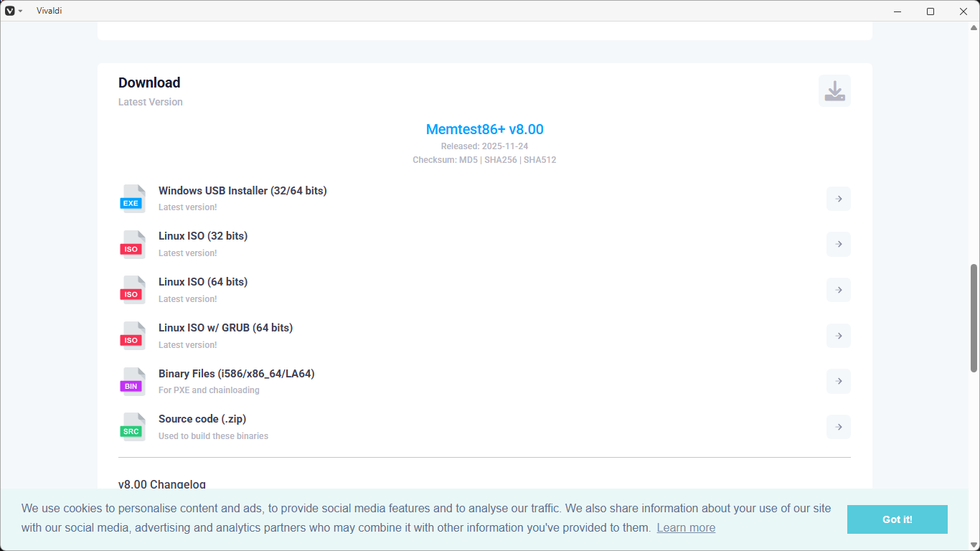Click the v8.00 Changelog heading
The width and height of the screenshot is (980, 551).
(162, 485)
